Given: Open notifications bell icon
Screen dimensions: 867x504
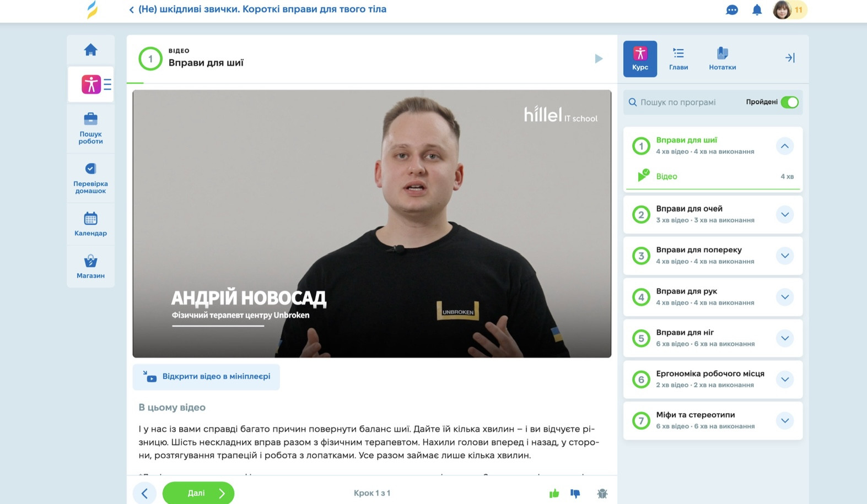Looking at the screenshot, I should [757, 10].
